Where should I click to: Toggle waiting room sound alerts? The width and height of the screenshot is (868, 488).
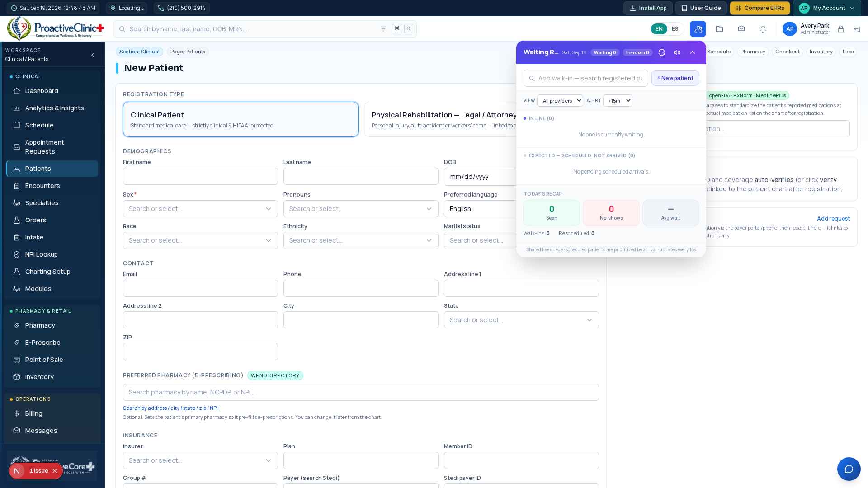tap(677, 52)
